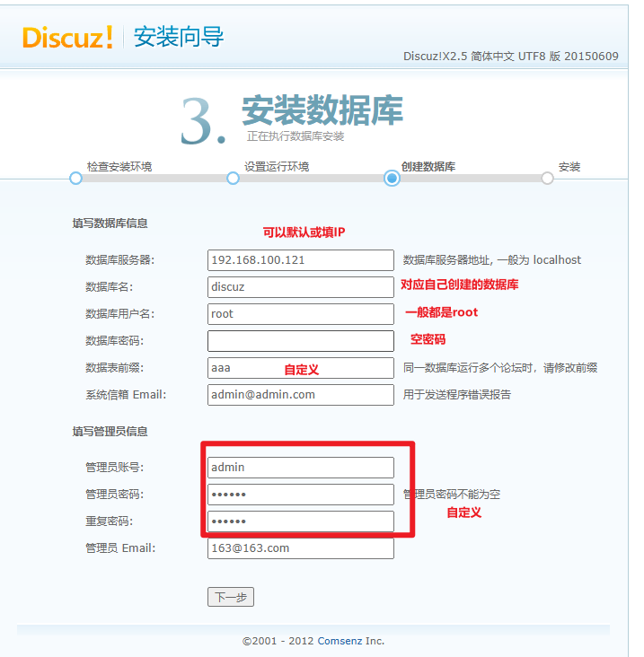Click the 管理员账号 label
This screenshot has height=657, width=644.
pyautogui.click(x=114, y=468)
